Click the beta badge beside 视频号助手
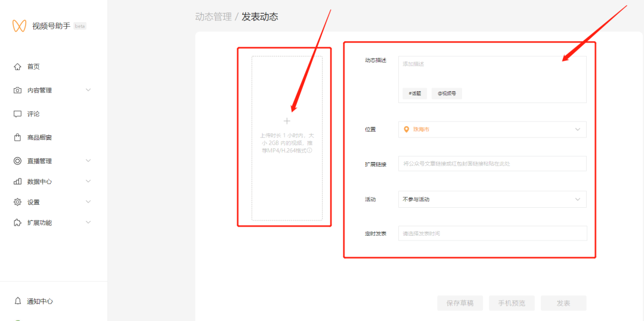Image resolution: width=644 pixels, height=321 pixels. pos(80,26)
